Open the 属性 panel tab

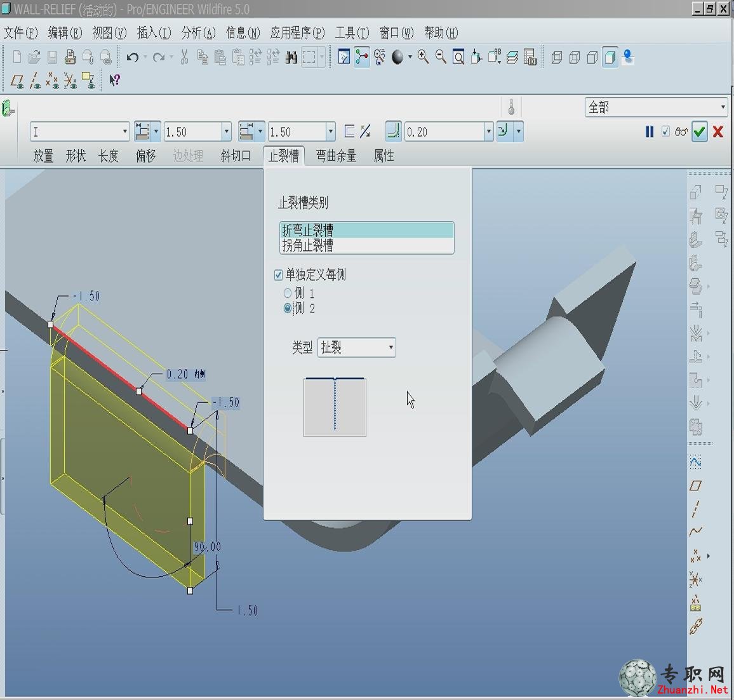(384, 156)
